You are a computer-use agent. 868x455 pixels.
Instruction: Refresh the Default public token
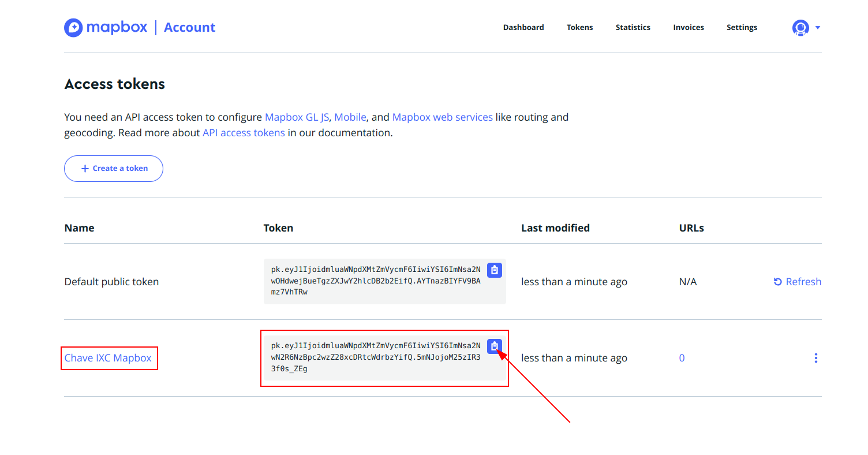797,282
